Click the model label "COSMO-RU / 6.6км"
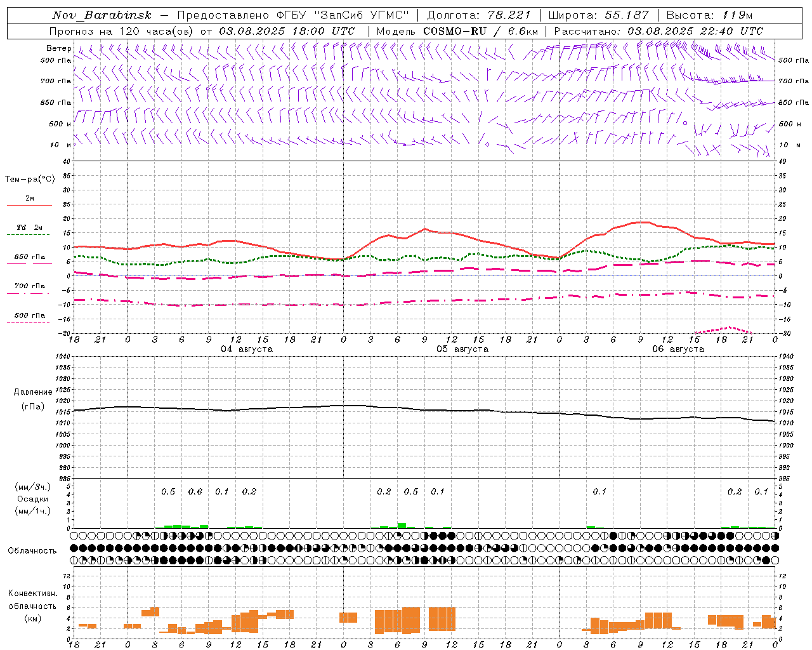The height and width of the screenshot is (650, 812). click(481, 31)
